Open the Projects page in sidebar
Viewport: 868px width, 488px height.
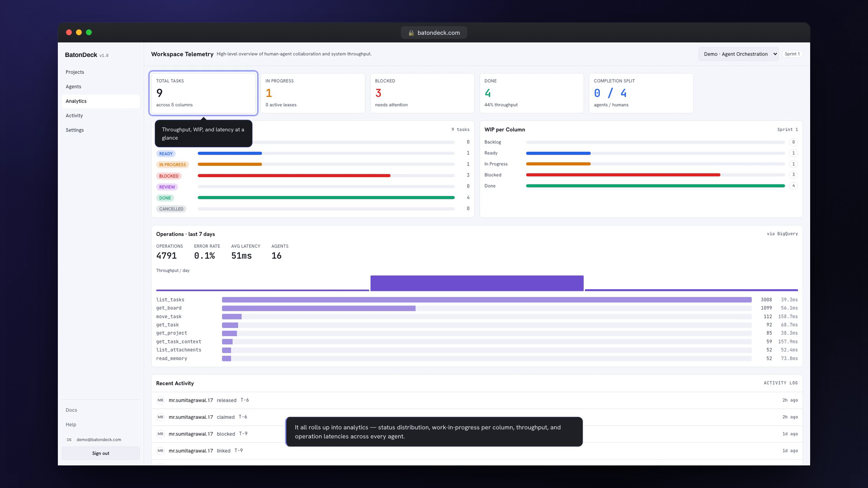click(x=100, y=72)
